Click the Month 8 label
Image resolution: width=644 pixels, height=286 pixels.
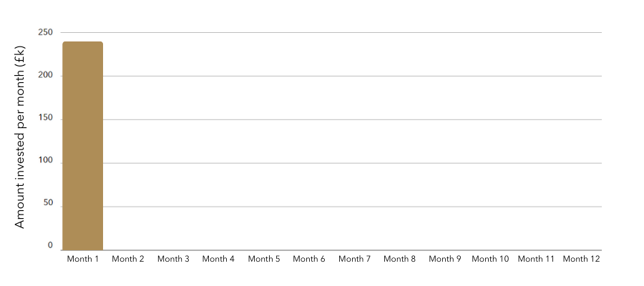pos(399,259)
